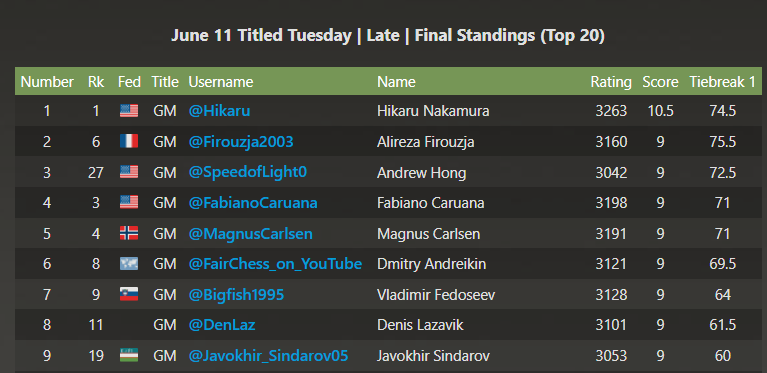Go to the @MagnusCarlsen profile
This screenshot has height=373, width=767.
pyautogui.click(x=250, y=233)
